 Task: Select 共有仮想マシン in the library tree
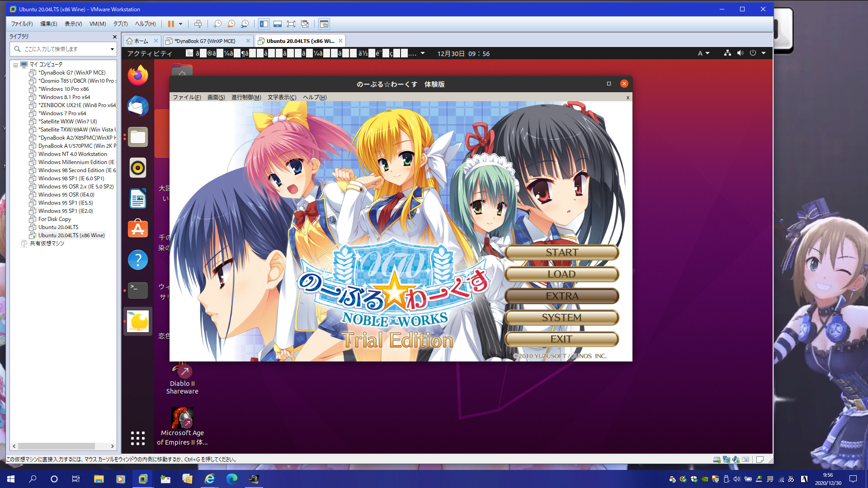[47, 244]
